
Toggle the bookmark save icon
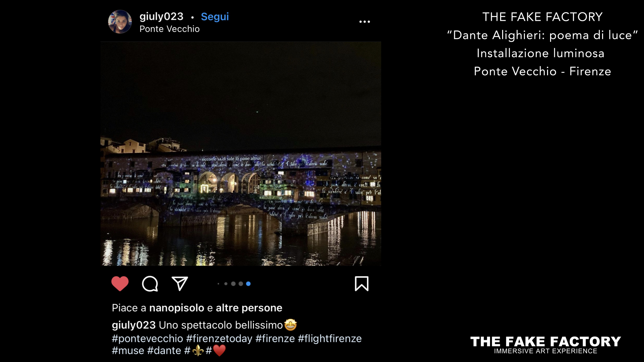tap(362, 284)
